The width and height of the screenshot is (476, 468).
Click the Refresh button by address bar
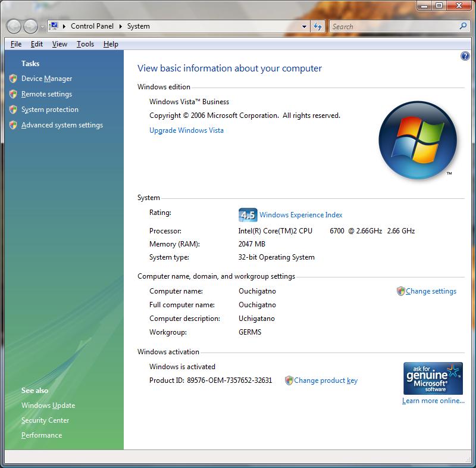coord(318,26)
